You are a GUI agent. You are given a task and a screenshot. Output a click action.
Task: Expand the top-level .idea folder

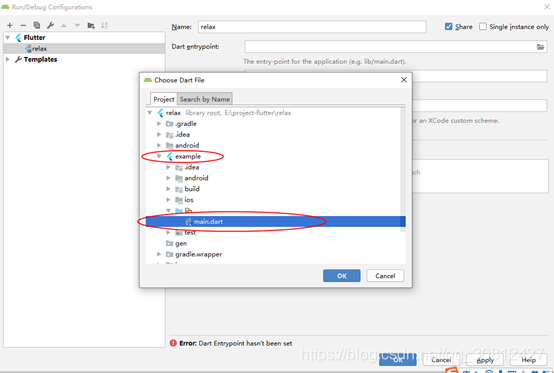point(159,135)
